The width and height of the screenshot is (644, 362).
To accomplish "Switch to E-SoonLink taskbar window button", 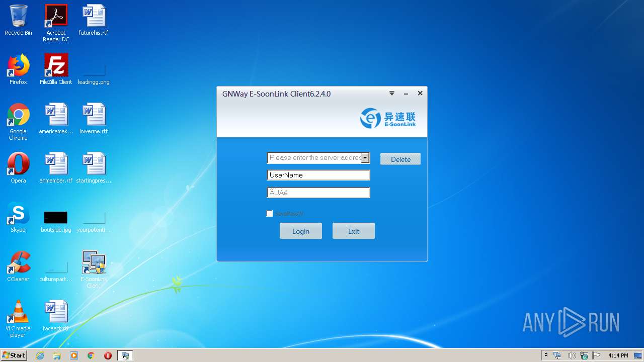I will (125, 355).
